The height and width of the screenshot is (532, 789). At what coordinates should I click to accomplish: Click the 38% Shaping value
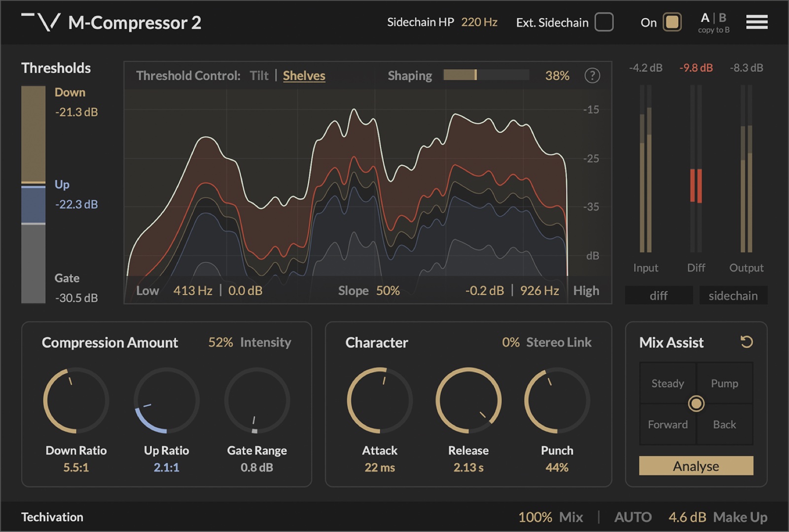[x=557, y=75]
